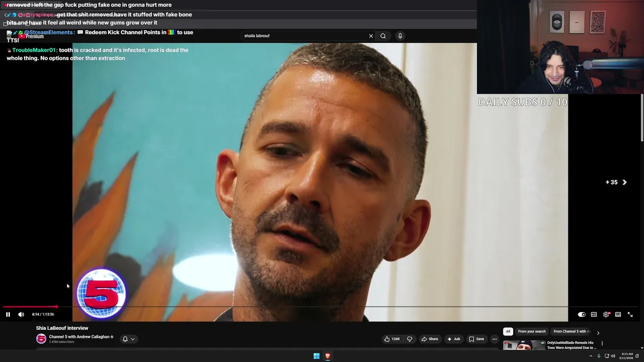
Task: Mute the video volume speaker icon
Action: [x=21, y=314]
